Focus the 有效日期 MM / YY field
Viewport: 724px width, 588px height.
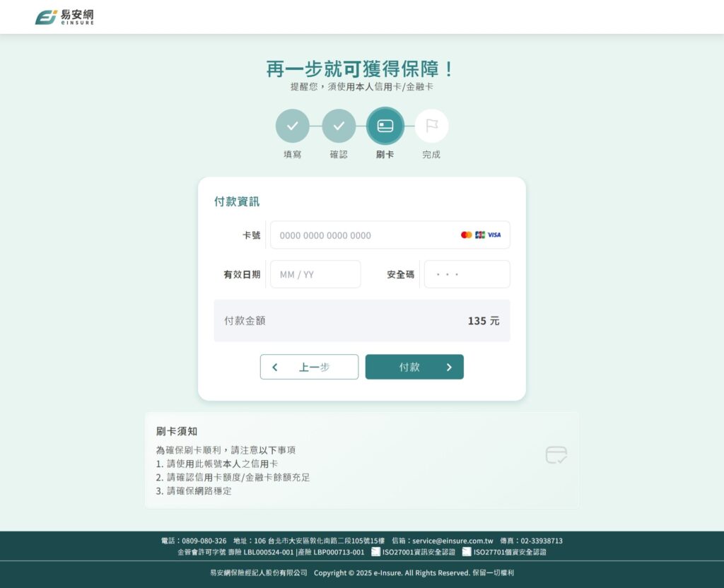pyautogui.click(x=315, y=274)
